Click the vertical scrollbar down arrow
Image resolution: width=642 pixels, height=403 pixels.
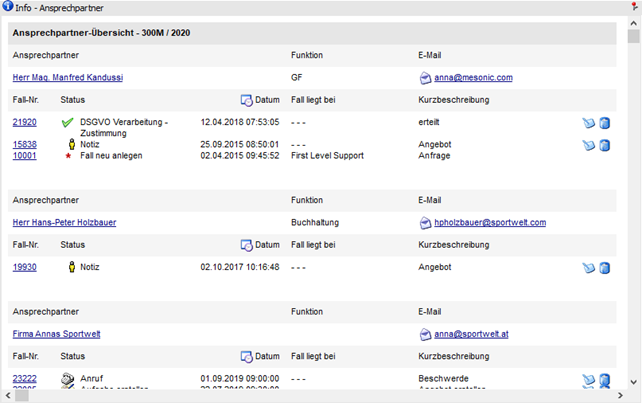tap(634, 381)
